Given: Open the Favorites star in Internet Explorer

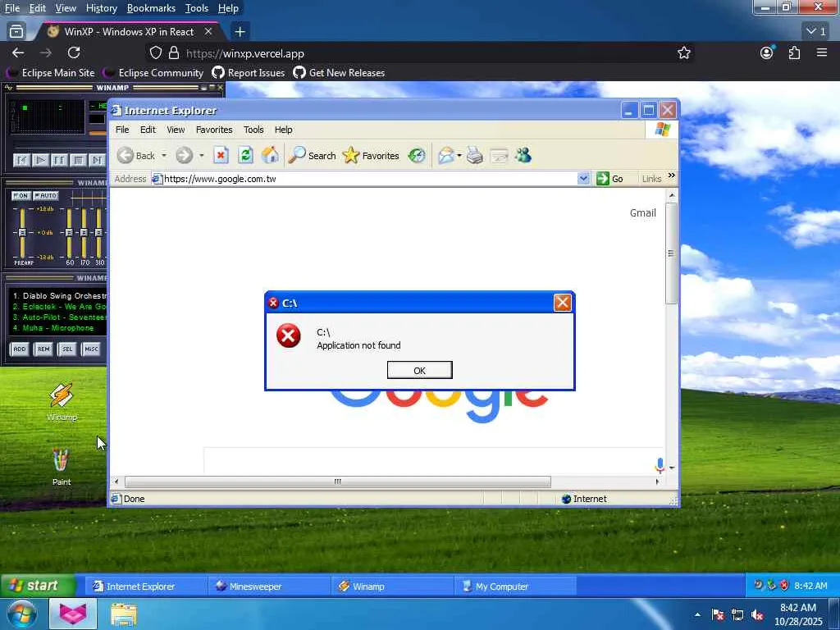Looking at the screenshot, I should pyautogui.click(x=351, y=156).
